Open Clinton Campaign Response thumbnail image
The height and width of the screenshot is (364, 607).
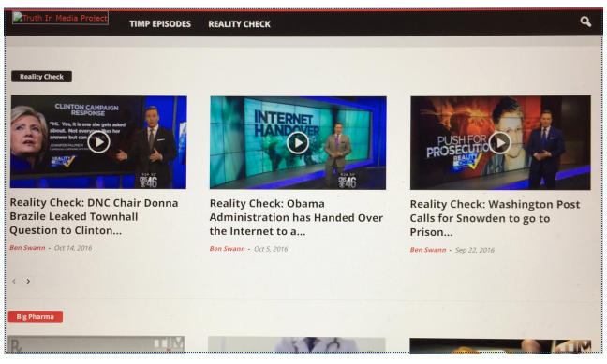98,142
